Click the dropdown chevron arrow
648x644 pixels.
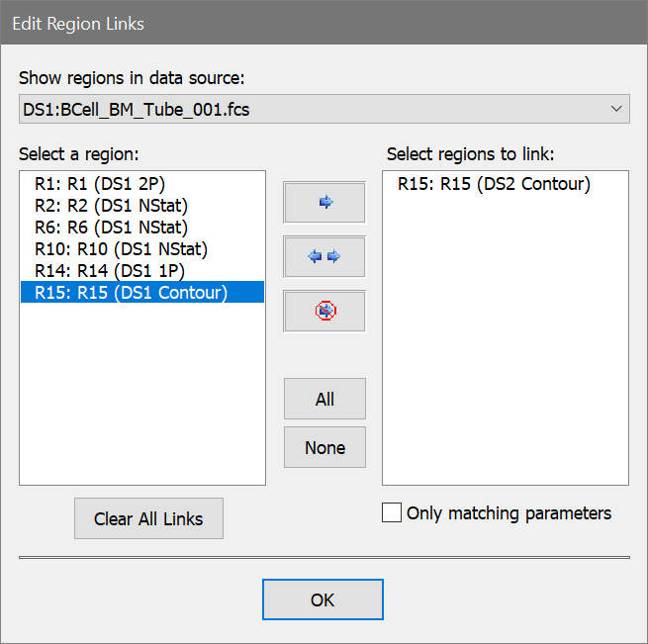(616, 109)
